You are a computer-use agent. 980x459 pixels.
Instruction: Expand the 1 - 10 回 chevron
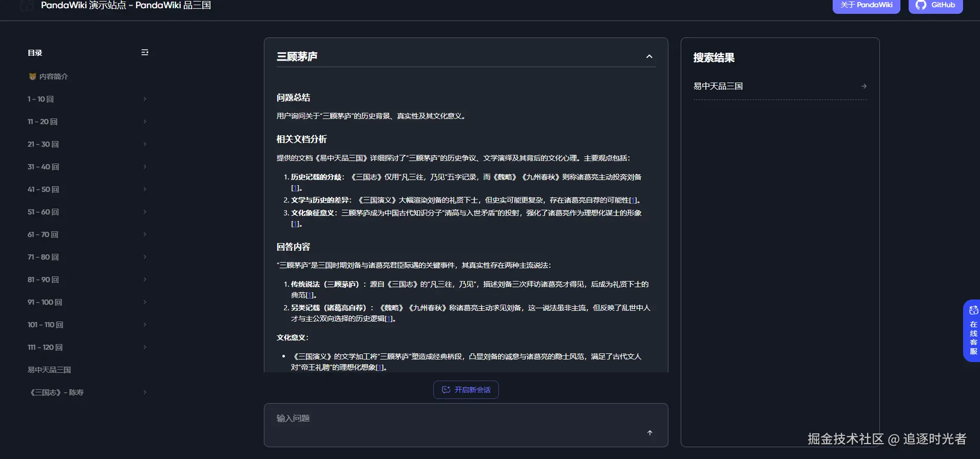tap(145, 99)
